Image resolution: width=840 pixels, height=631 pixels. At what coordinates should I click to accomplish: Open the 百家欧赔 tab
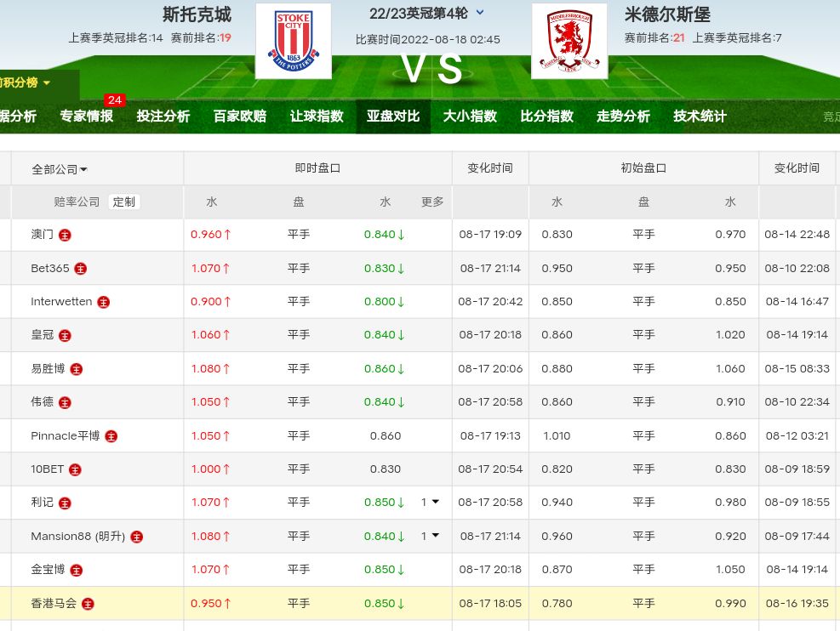click(239, 117)
